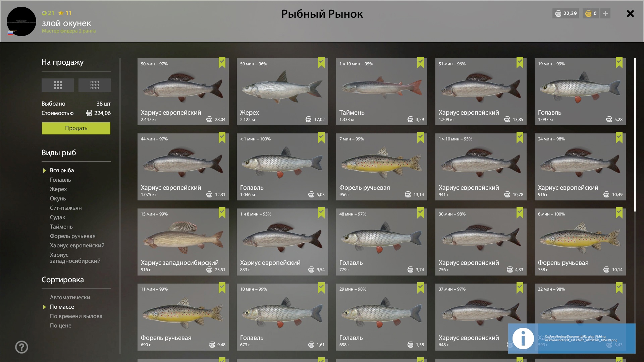
Task: Sort fish by По цене
Action: pos(61,325)
